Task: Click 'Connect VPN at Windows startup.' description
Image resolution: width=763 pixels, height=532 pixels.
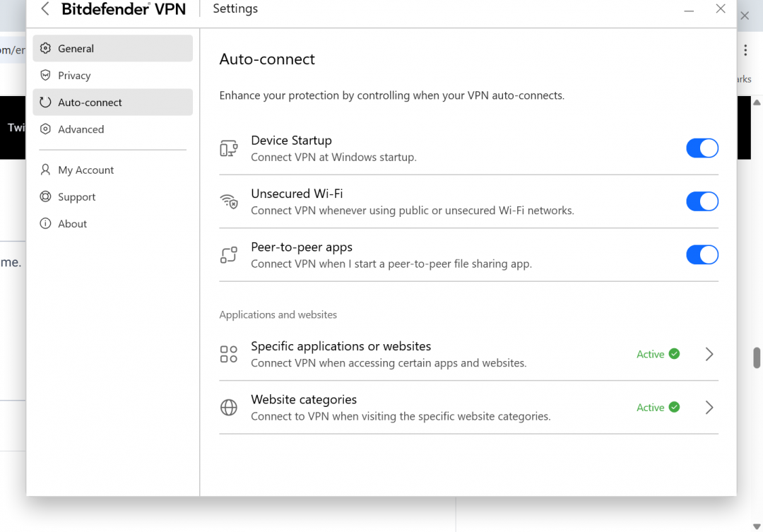Action: (333, 158)
